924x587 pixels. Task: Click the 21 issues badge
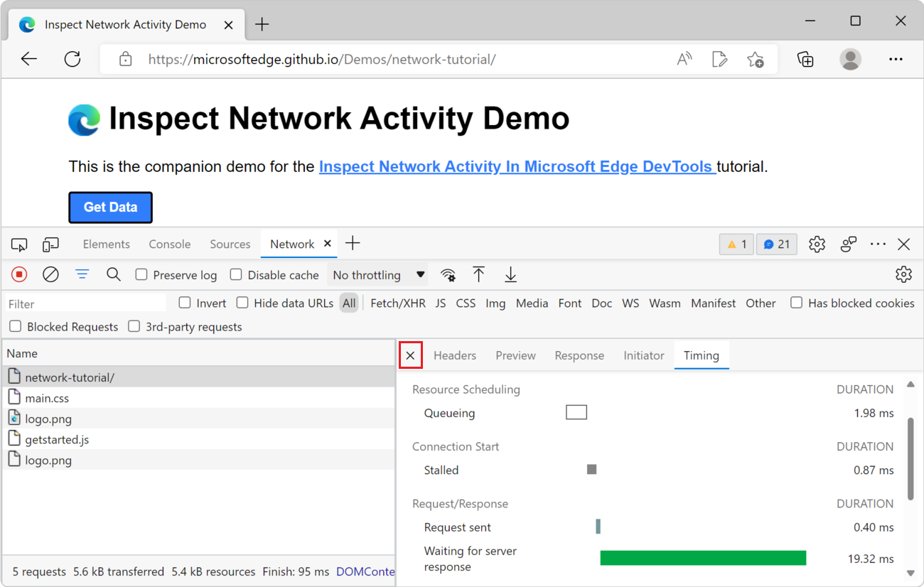[x=777, y=244]
